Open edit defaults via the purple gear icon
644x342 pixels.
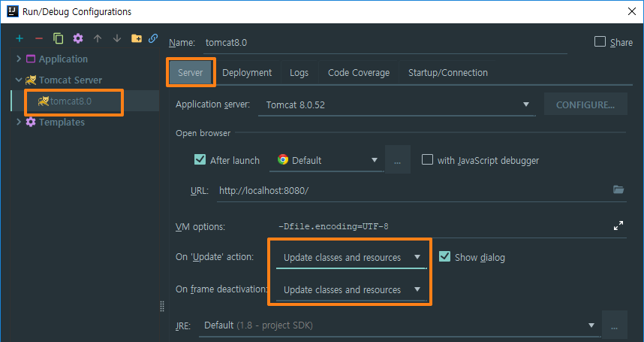[x=78, y=38]
